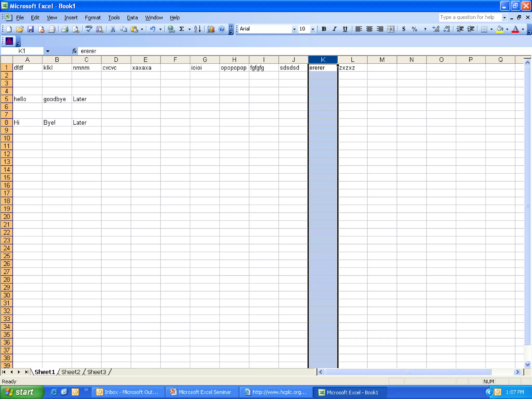
Task: Click the Cut scissors icon
Action: (113, 29)
